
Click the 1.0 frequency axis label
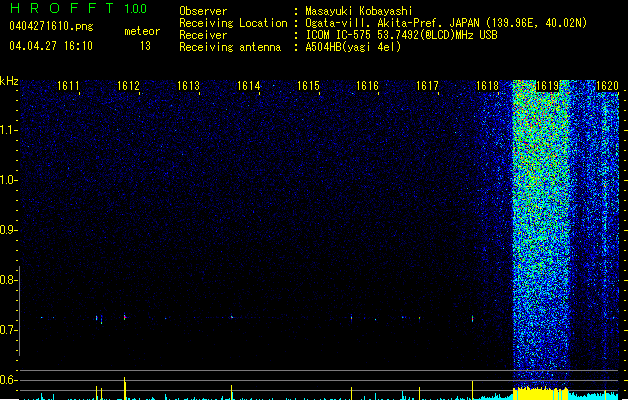click(x=9, y=180)
